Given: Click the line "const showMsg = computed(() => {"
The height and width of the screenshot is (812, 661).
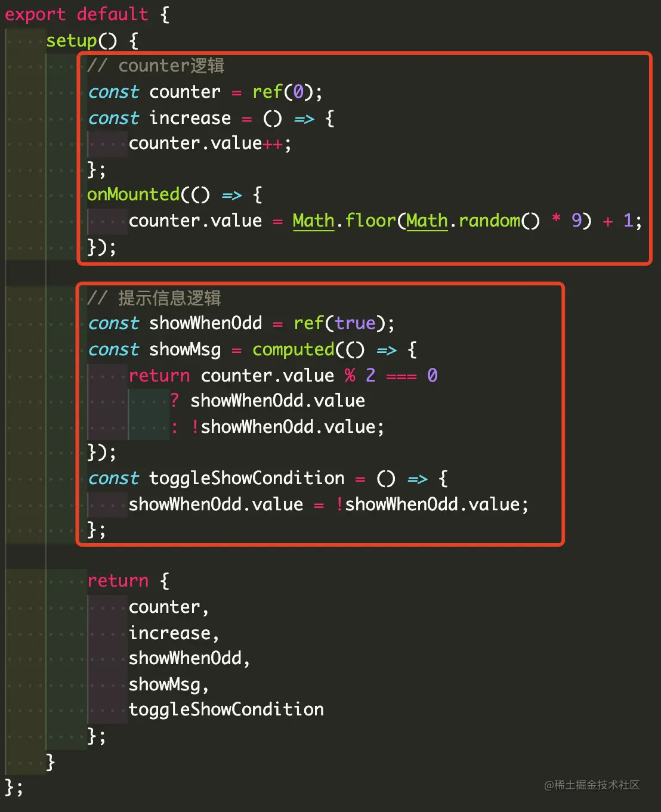Looking at the screenshot, I should click(x=252, y=349).
